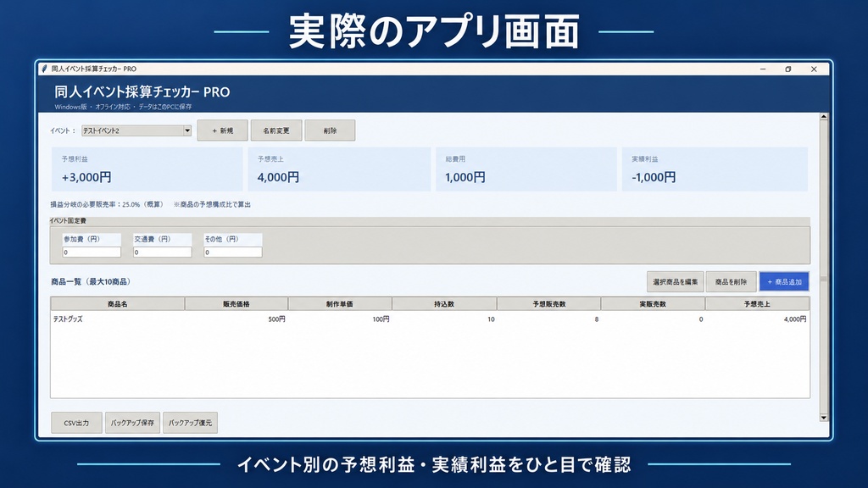This screenshot has width=868, height=488.
Task: Click the バックアップ復元 button
Action: [x=191, y=423]
